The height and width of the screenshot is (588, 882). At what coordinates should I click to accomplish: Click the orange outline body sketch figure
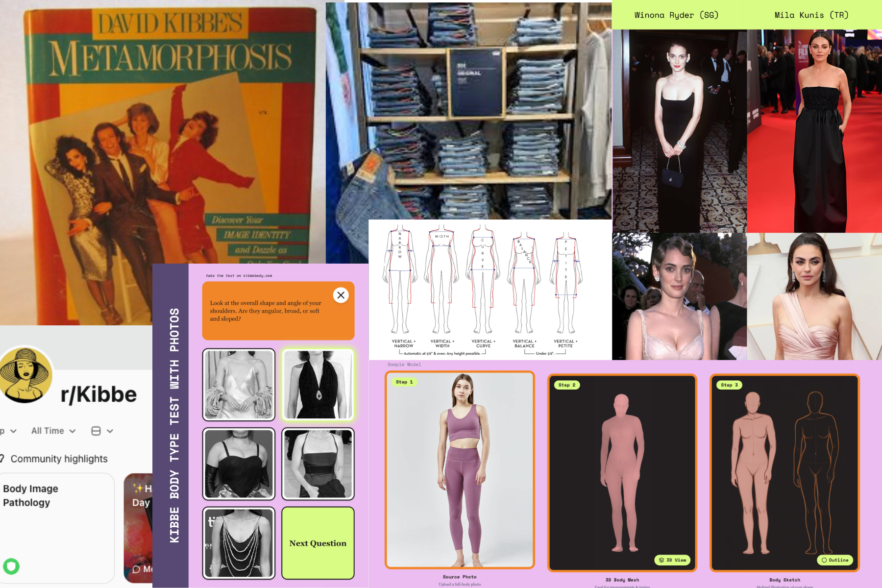[x=815, y=473]
